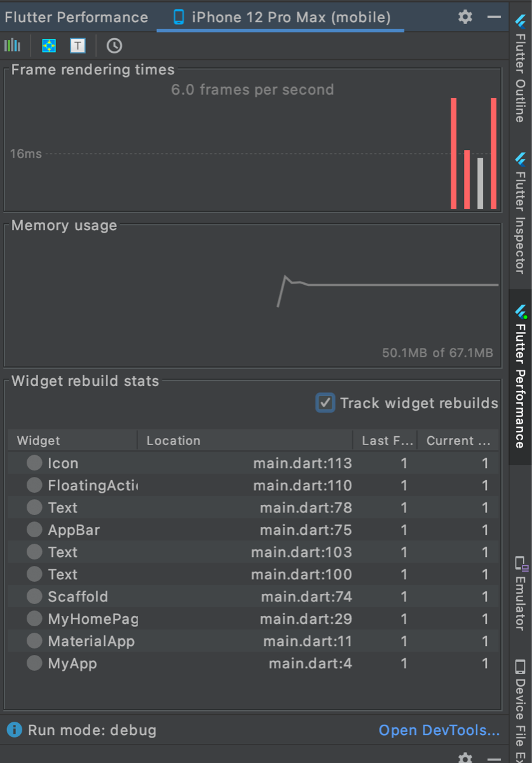The height and width of the screenshot is (763, 532).
Task: Click the circle indicator next to Scaffold
Action: (x=34, y=596)
